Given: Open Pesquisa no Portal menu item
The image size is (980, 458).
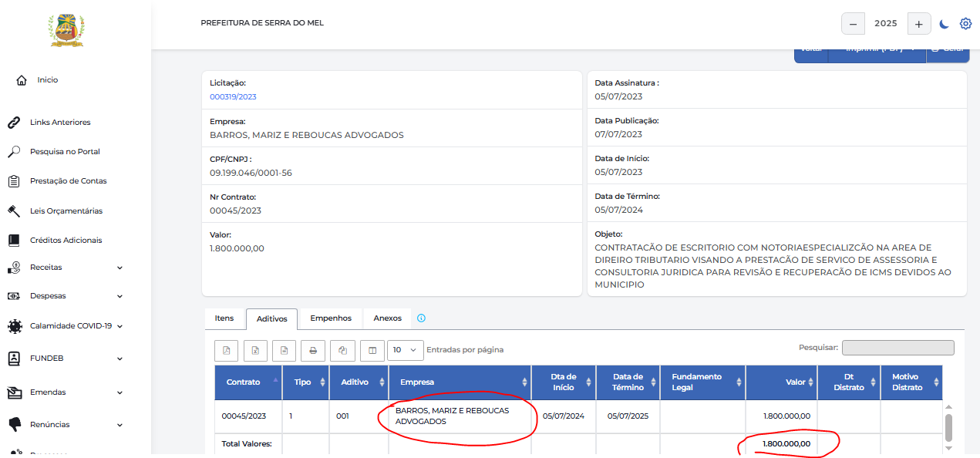Looking at the screenshot, I should pyautogui.click(x=65, y=152).
